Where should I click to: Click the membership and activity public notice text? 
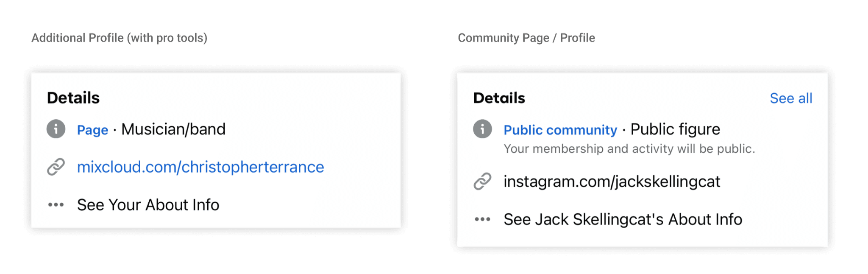pos(632,149)
